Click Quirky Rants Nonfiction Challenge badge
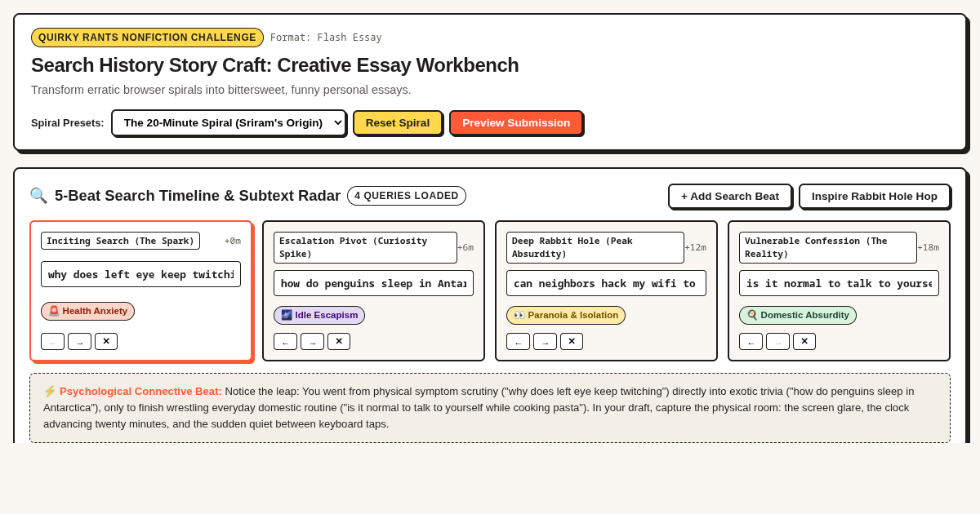 pyautogui.click(x=147, y=38)
